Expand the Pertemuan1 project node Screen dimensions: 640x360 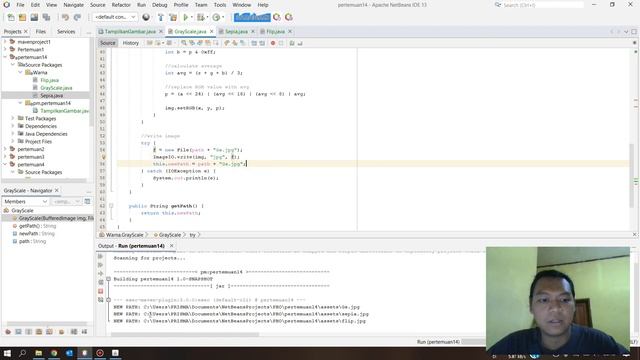(5, 49)
